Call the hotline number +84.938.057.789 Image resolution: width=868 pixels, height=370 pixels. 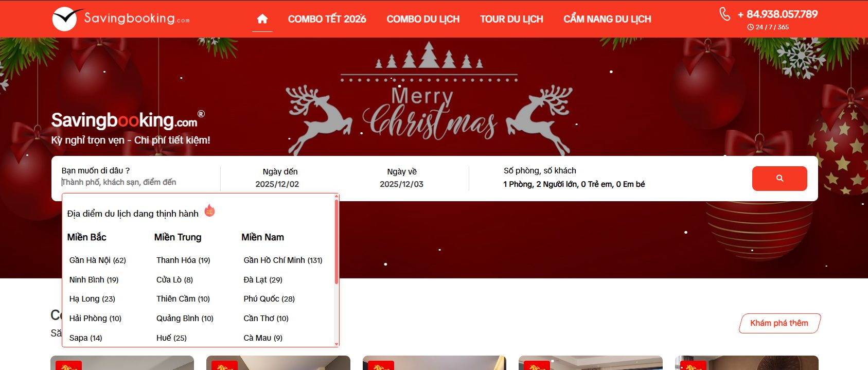777,14
